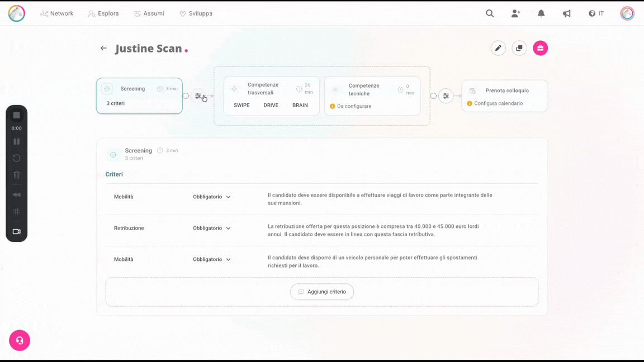Click the search magnifier icon
Viewport: 644px width, 362px height.
click(x=490, y=13)
